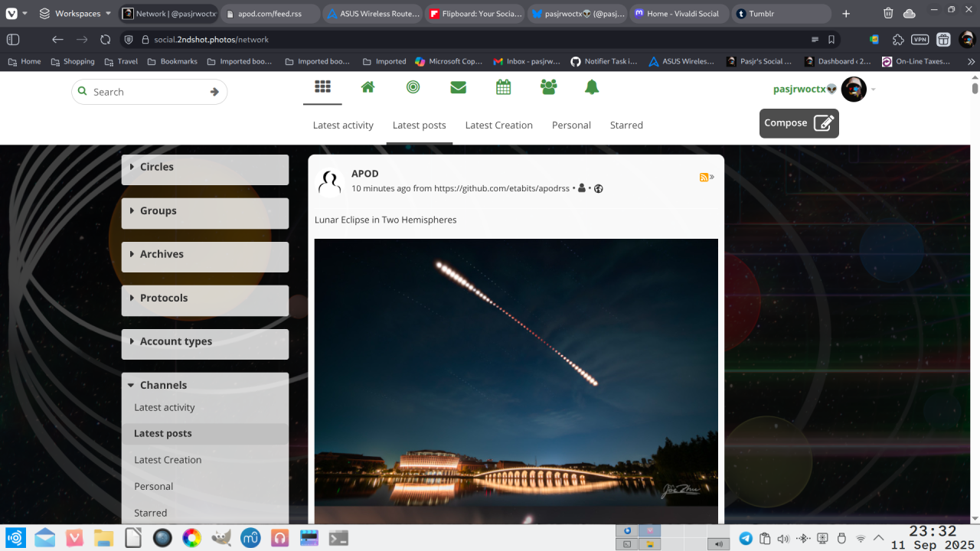The width and height of the screenshot is (980, 551).
Task: Open the envelope messages icon
Action: pyautogui.click(x=458, y=87)
